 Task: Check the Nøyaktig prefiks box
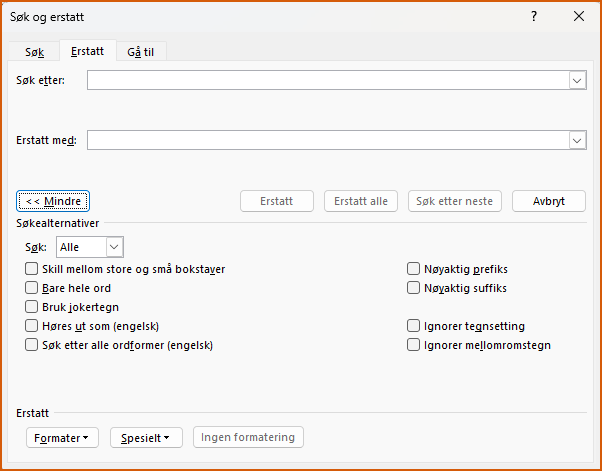pyautogui.click(x=414, y=269)
